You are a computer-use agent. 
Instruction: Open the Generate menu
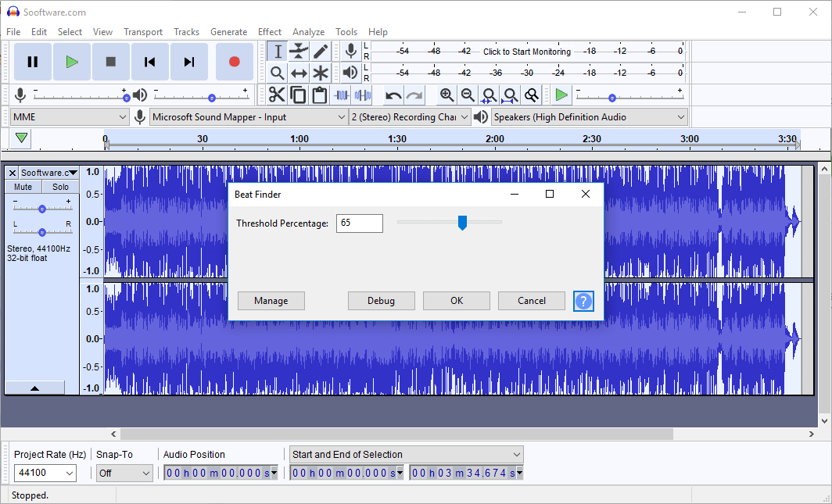[x=228, y=31]
